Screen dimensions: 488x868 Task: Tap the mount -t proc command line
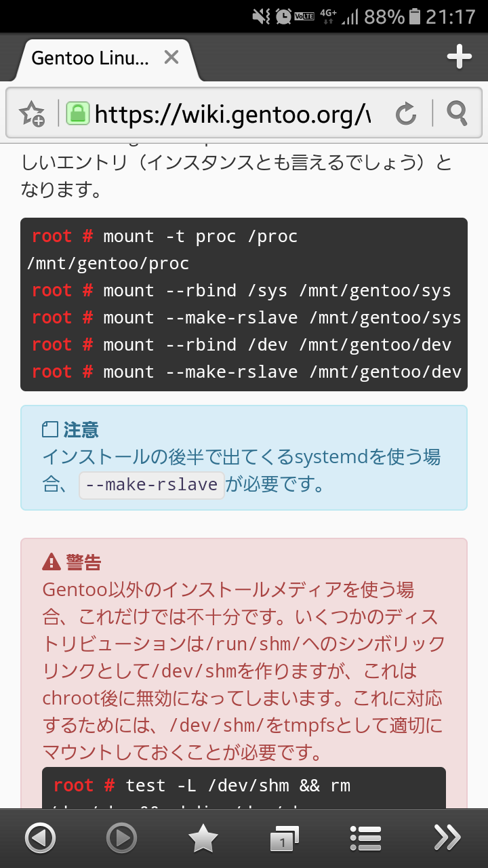coord(201,237)
